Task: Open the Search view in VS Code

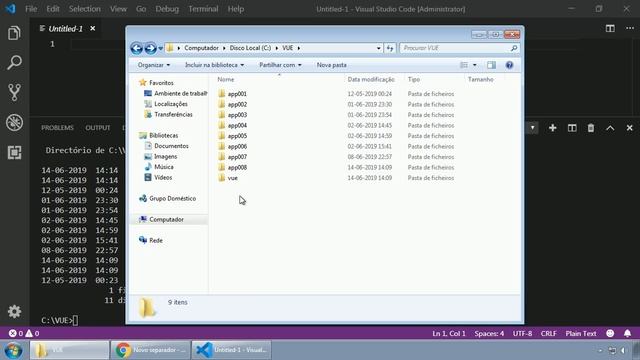Action: point(14,62)
